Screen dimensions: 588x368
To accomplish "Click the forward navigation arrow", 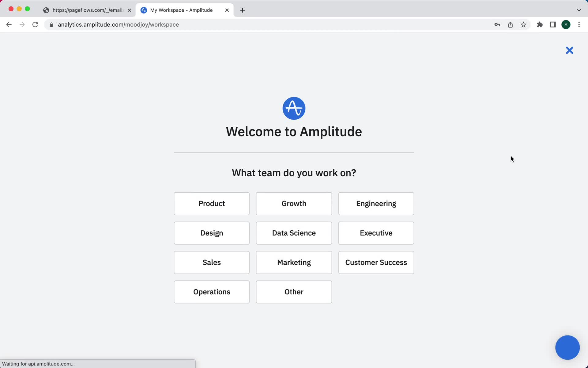I will tap(21, 24).
